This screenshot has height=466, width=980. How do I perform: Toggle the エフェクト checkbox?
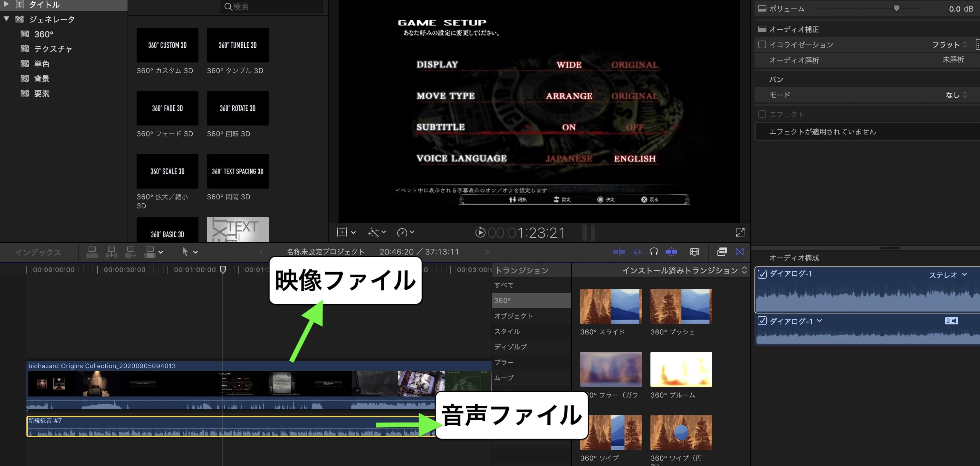762,114
